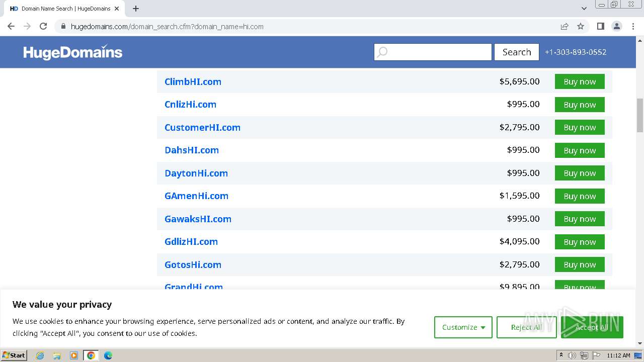Open the CustomerHI.com domain link

tap(202, 127)
